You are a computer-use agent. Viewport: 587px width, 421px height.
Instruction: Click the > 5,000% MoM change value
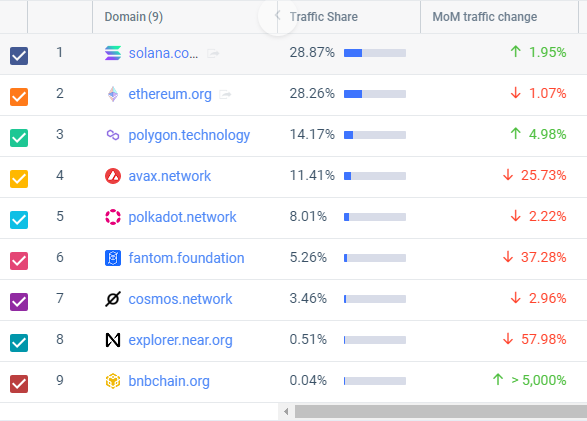pos(538,381)
